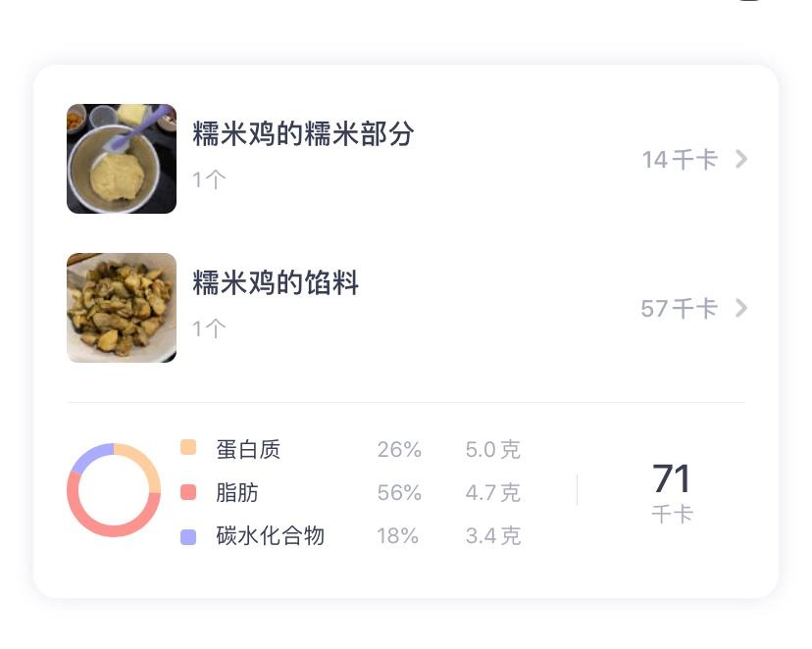Click the purple 碳水化合物 color swatch

tap(188, 536)
